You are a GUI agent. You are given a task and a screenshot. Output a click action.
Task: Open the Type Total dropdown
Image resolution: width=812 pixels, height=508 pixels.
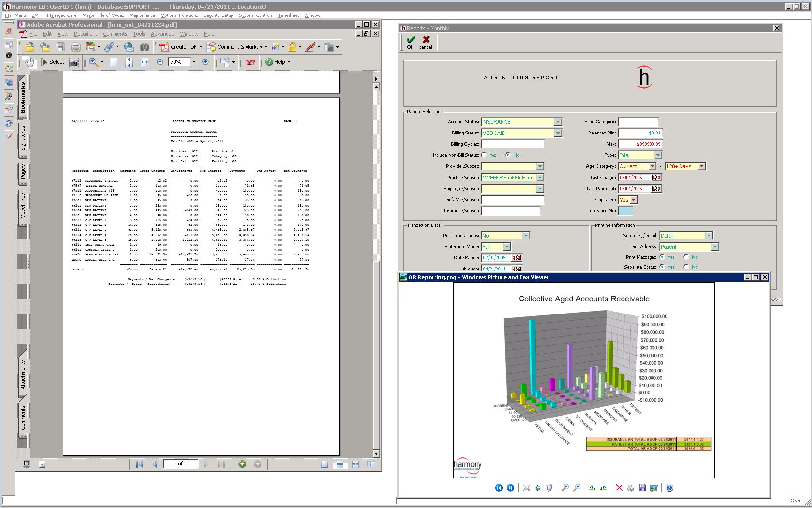pos(658,155)
